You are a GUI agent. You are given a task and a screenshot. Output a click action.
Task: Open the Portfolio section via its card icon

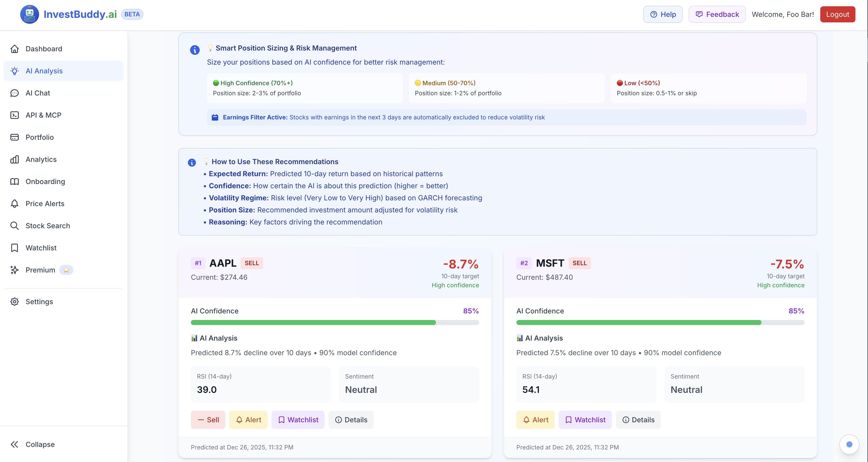(x=15, y=137)
